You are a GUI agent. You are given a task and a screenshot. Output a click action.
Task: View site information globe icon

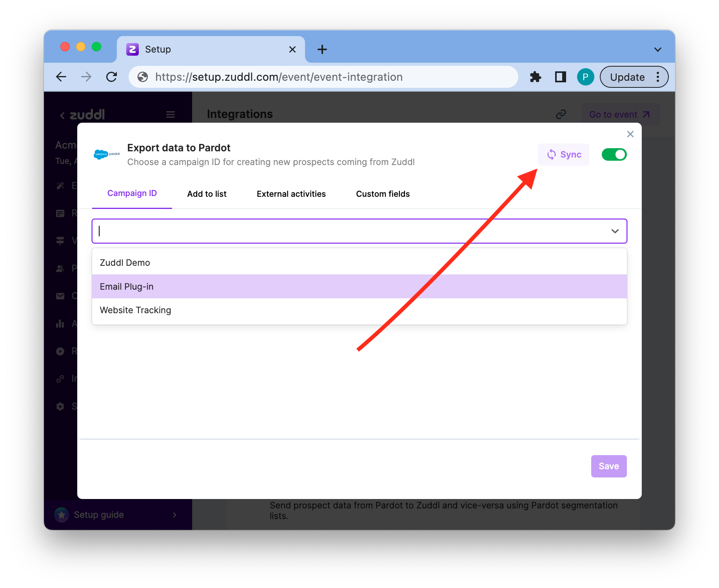point(143,77)
